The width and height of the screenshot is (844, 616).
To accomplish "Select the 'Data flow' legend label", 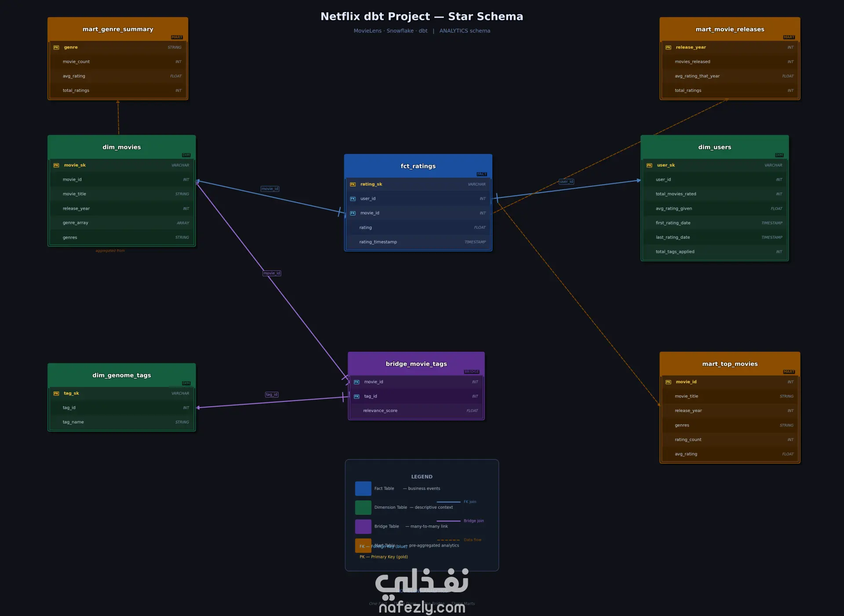I will [x=473, y=540].
